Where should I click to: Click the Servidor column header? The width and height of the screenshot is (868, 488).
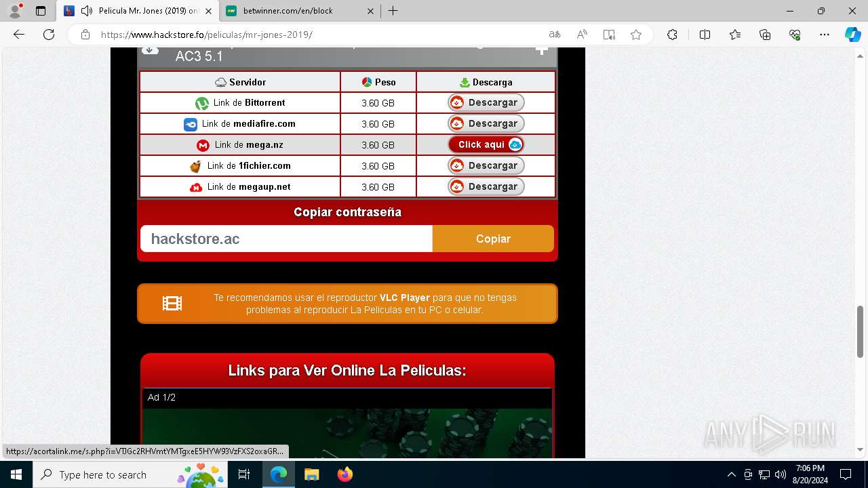coord(240,82)
